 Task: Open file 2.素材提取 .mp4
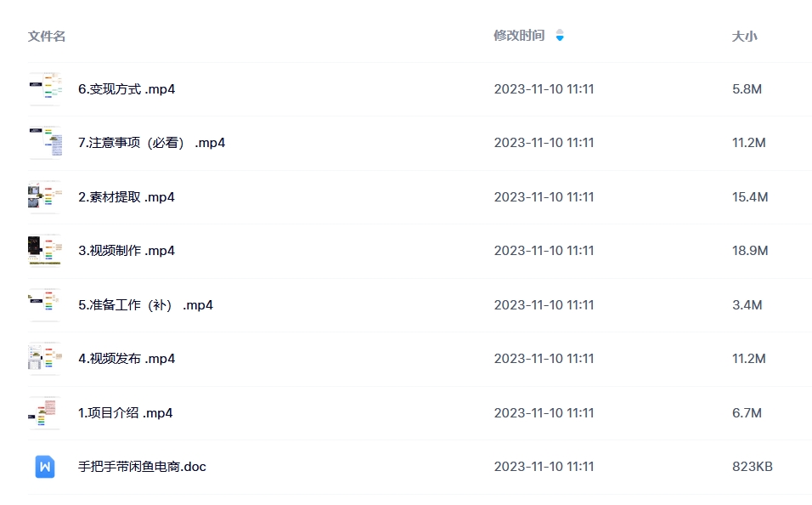127,197
